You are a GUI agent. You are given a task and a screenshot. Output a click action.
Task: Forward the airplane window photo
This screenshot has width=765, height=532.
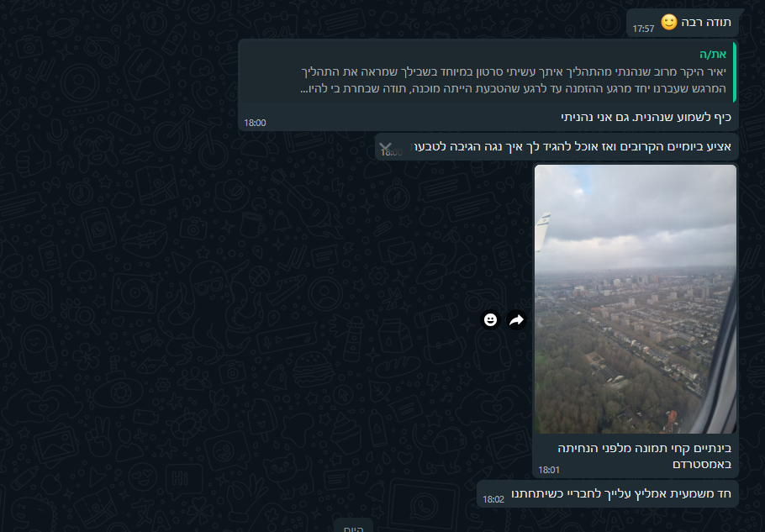516,320
